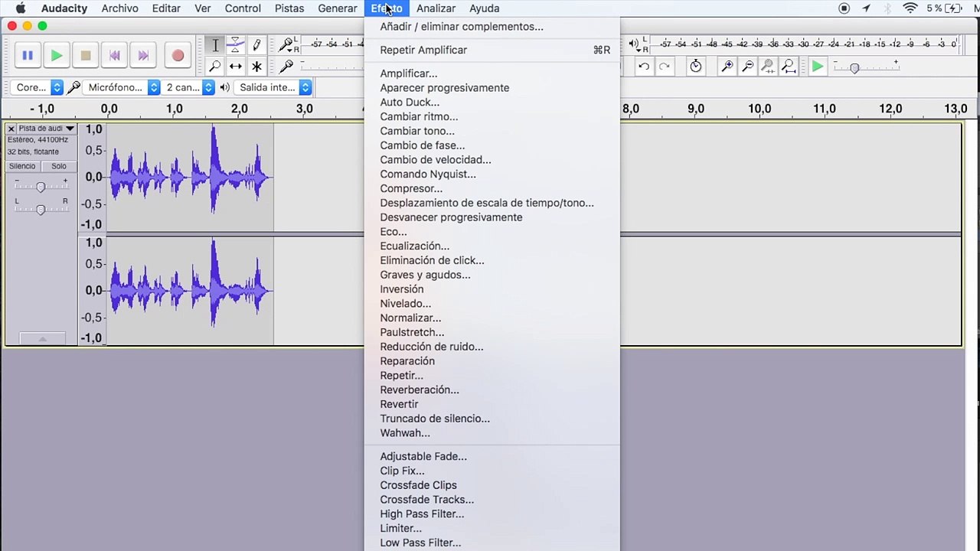Skip to end of the project
This screenshot has width=980, height=551.
coord(143,55)
